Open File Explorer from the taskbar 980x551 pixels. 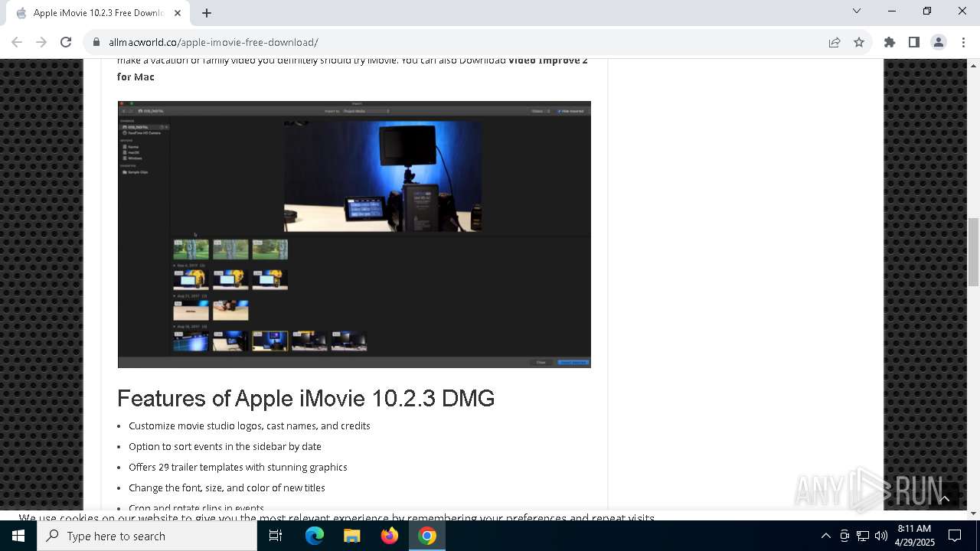351,536
